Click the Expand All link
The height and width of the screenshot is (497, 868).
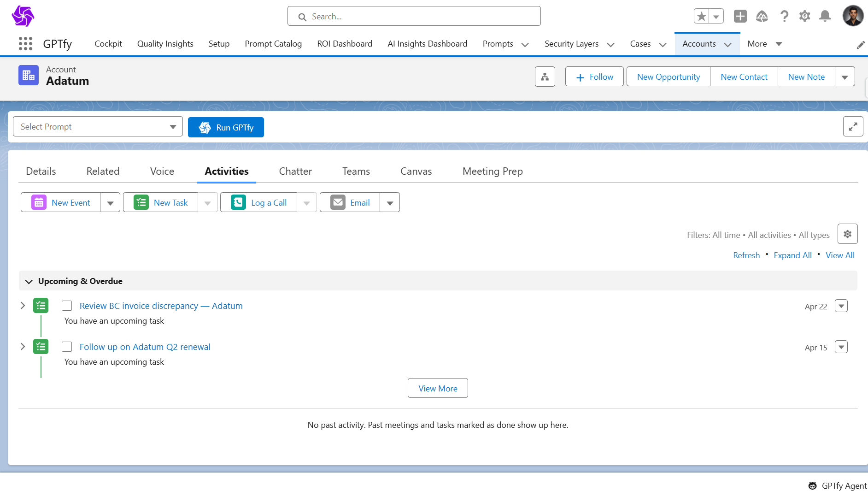coord(792,255)
